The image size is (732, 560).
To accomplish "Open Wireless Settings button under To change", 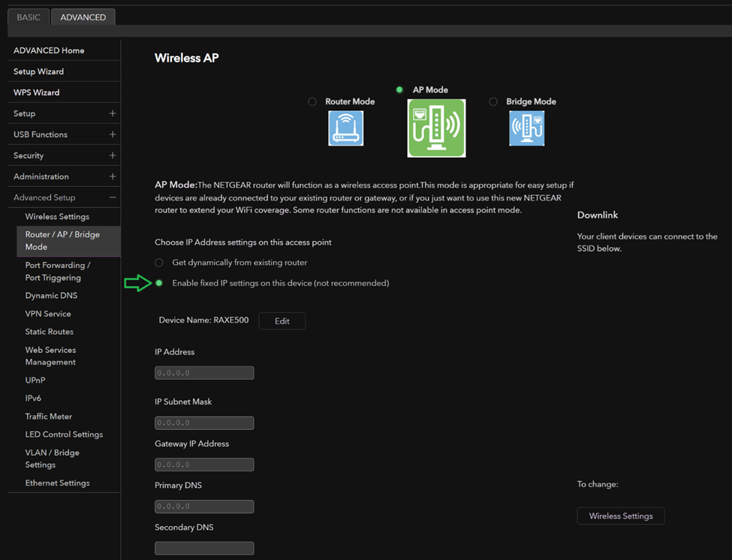I will 620,516.
